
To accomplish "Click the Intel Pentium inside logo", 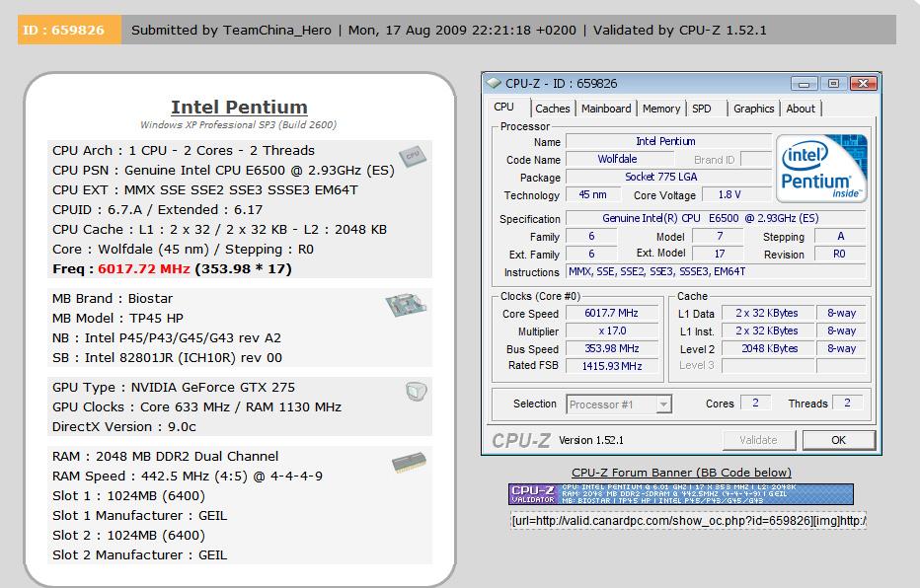I will click(821, 169).
